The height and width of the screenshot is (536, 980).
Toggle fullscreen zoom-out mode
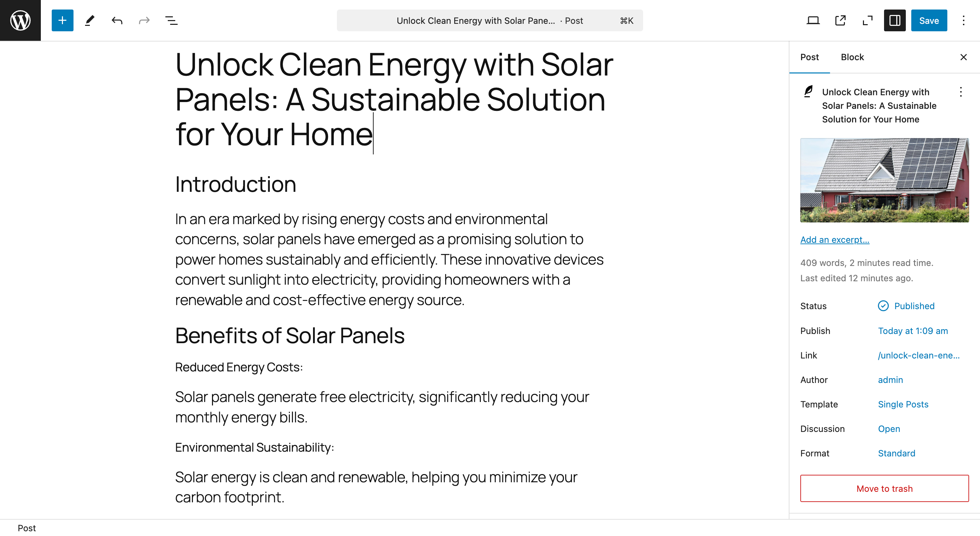click(867, 20)
